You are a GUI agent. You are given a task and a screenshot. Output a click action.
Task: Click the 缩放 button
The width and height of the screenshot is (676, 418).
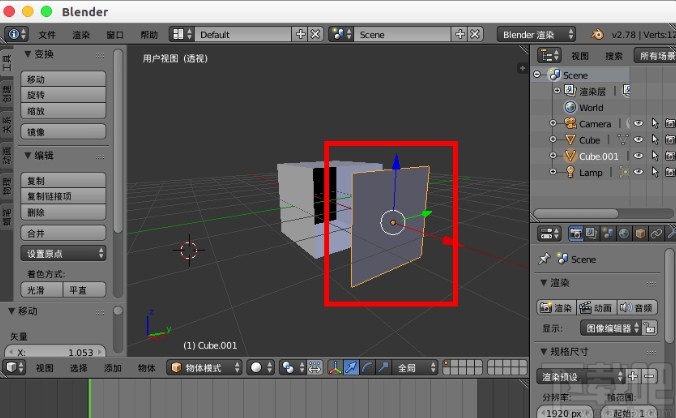tap(63, 111)
